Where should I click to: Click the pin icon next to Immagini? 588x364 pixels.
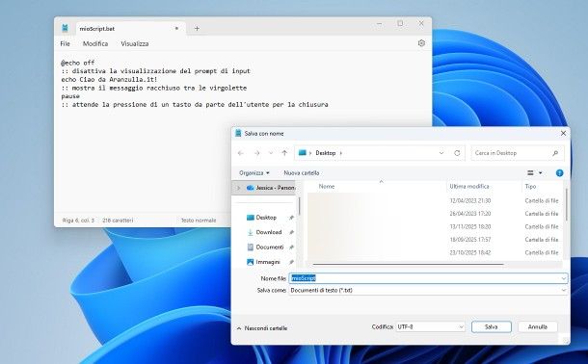[x=291, y=262]
